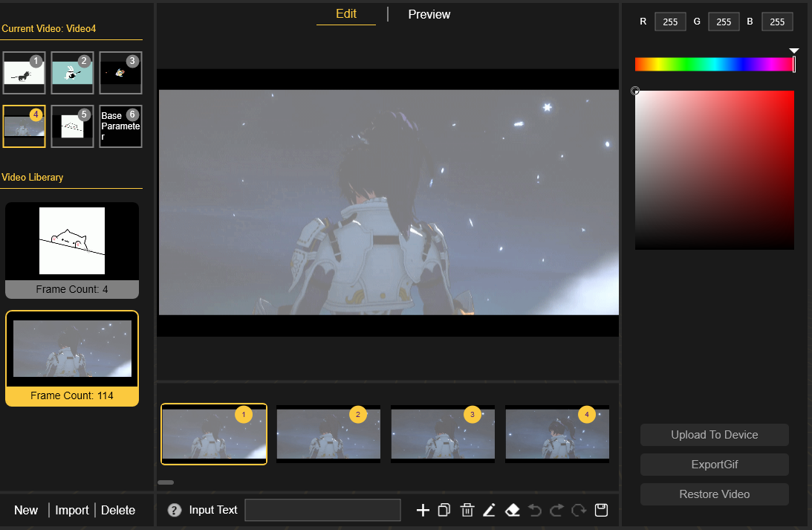Select frame 4 in the timeline
The image size is (812, 530).
(x=557, y=434)
